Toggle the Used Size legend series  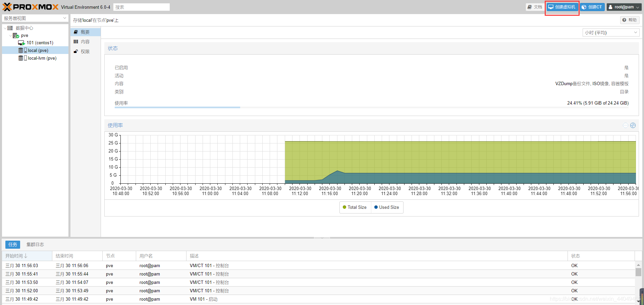click(x=387, y=207)
